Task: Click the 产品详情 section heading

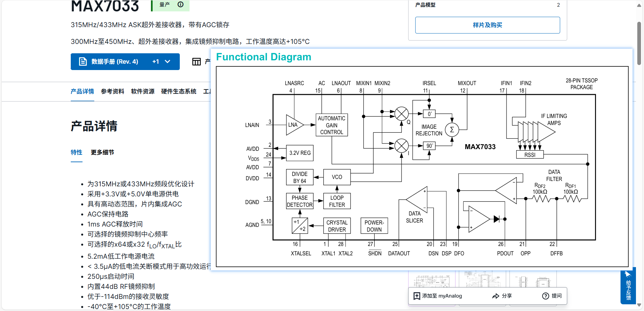Action: (x=94, y=126)
